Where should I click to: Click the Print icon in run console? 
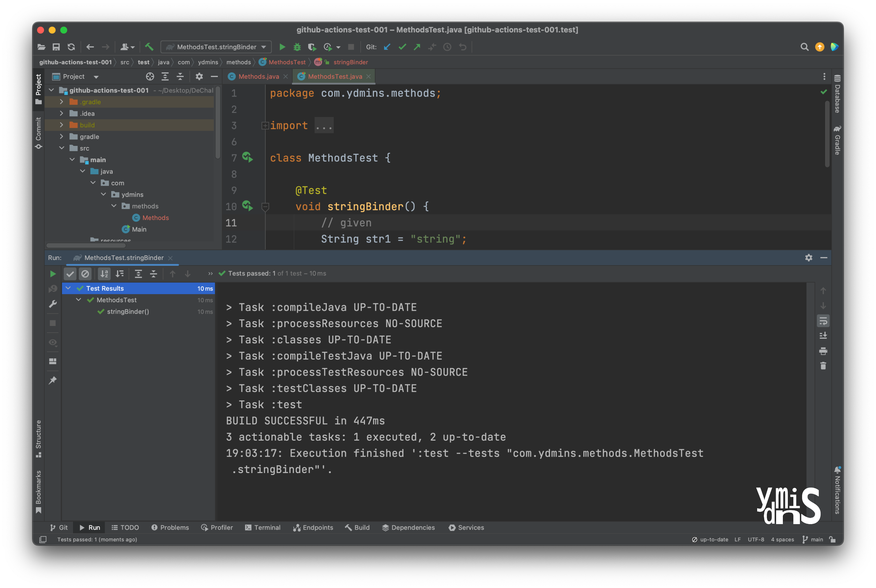pyautogui.click(x=823, y=351)
